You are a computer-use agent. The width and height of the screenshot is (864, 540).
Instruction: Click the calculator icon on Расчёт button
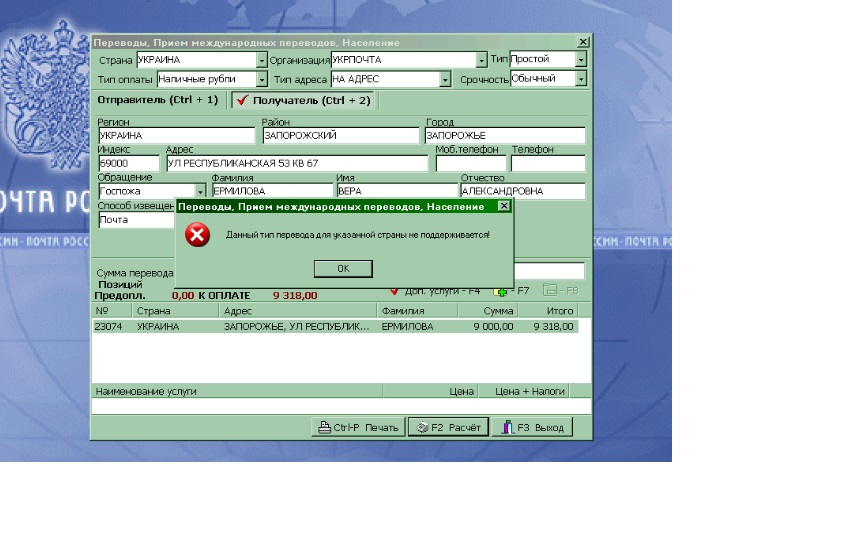pyautogui.click(x=422, y=427)
